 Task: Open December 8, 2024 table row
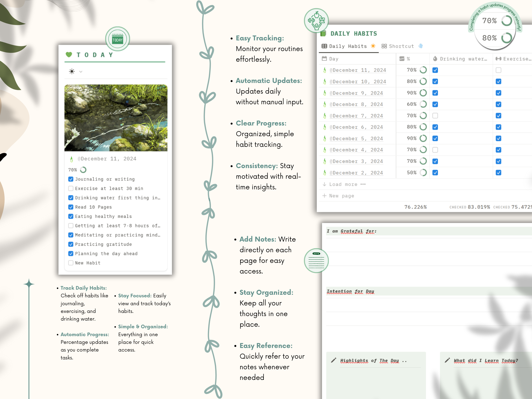pyautogui.click(x=356, y=104)
